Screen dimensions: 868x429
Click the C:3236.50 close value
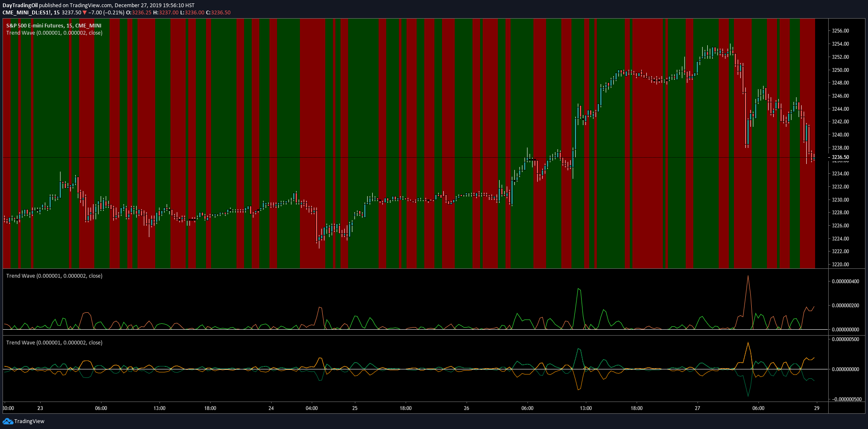218,13
